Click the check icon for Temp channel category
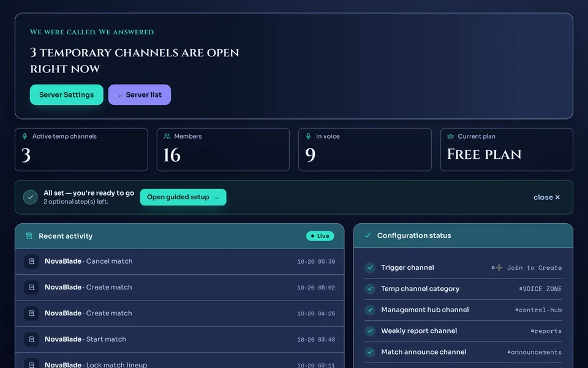Viewport: 588px width, 368px height. [x=370, y=289]
